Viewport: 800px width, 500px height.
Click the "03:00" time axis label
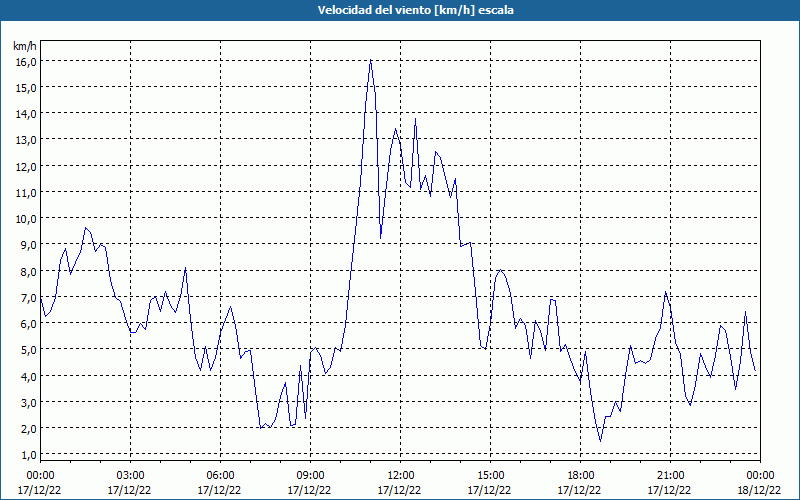(130, 476)
